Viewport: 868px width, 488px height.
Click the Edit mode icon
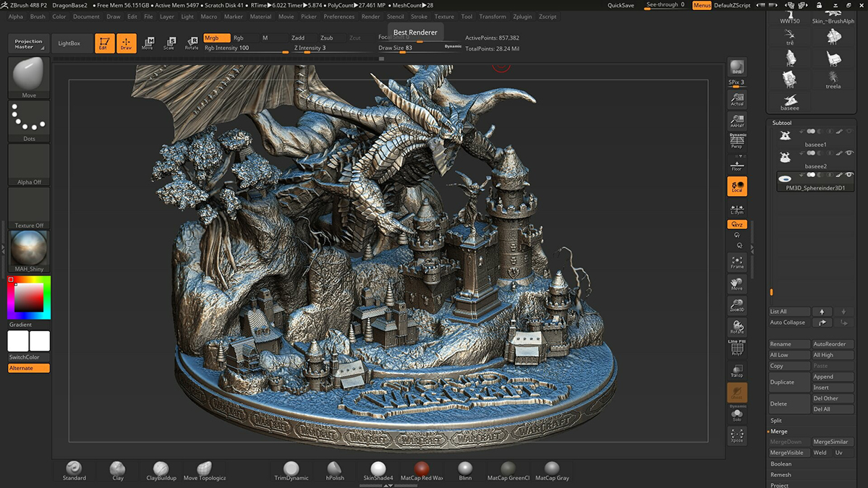click(x=105, y=43)
